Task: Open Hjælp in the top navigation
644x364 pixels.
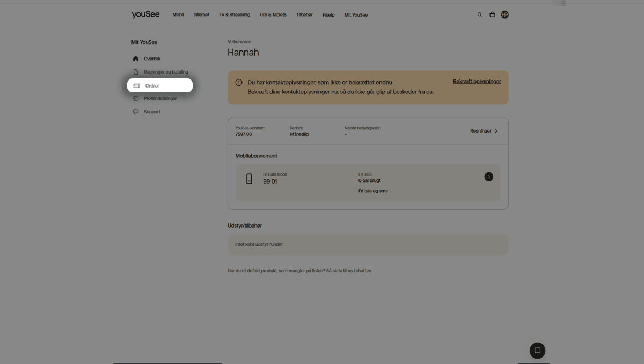Action: [x=328, y=15]
